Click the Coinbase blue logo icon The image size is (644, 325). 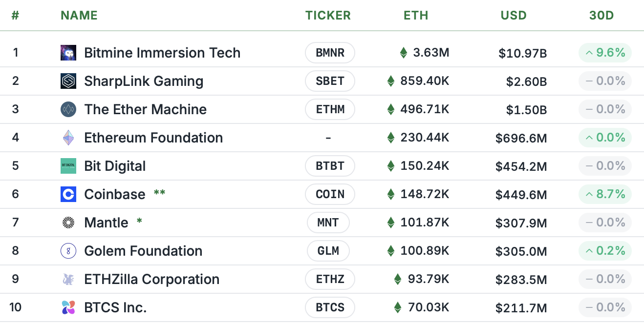click(68, 194)
